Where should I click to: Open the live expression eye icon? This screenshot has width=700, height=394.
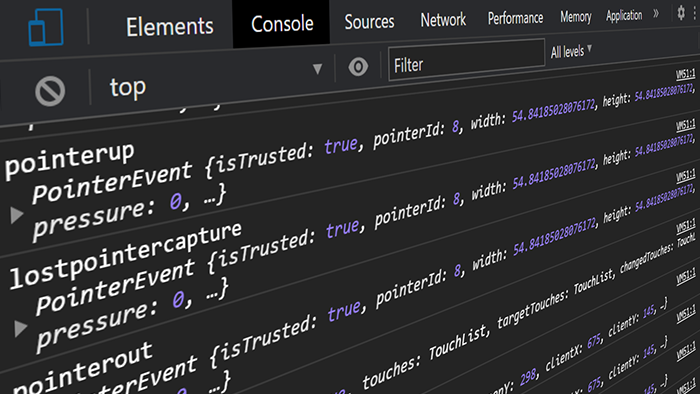point(358,67)
